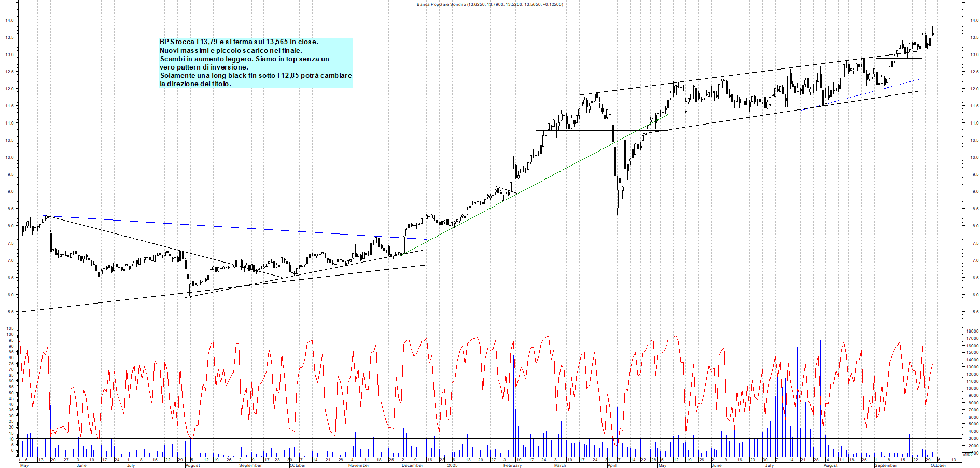Click the latest candlestick at the top right
Screen dimensions: 980x468
tap(932, 34)
